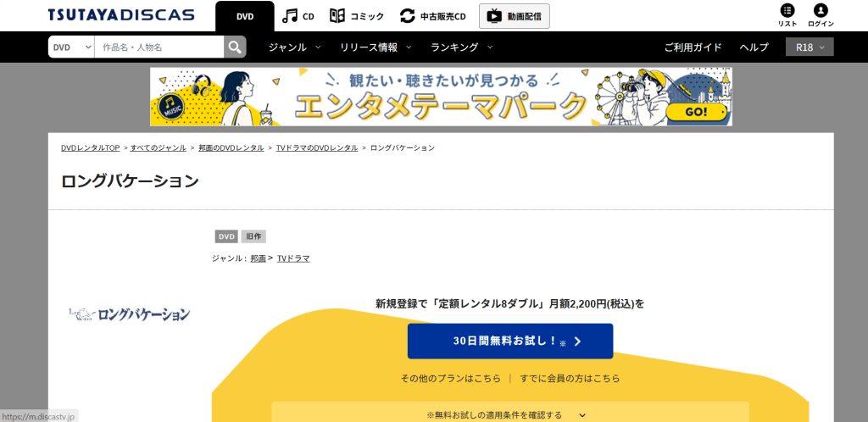868x422 pixels.
Task: Expand the ジャンル menu
Action: [x=294, y=47]
